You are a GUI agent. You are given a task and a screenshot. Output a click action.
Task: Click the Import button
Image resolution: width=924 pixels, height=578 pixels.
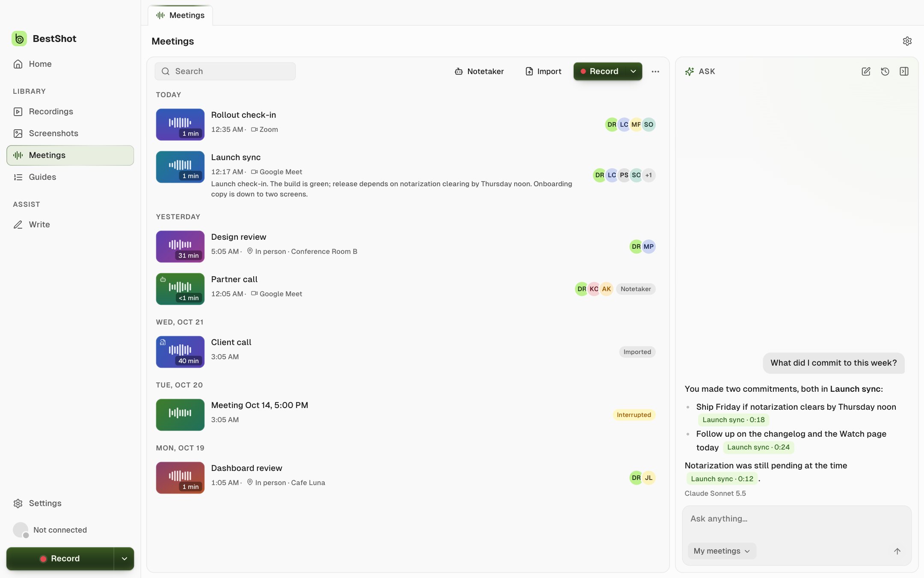[543, 72]
